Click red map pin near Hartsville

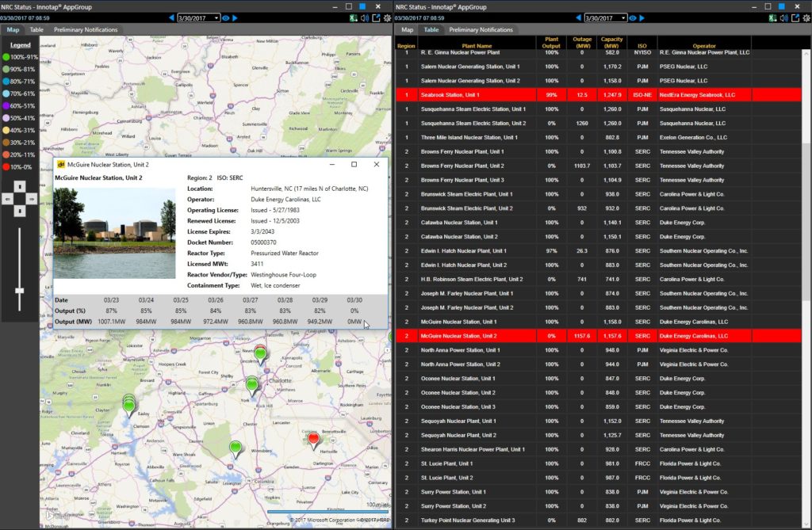[313, 440]
